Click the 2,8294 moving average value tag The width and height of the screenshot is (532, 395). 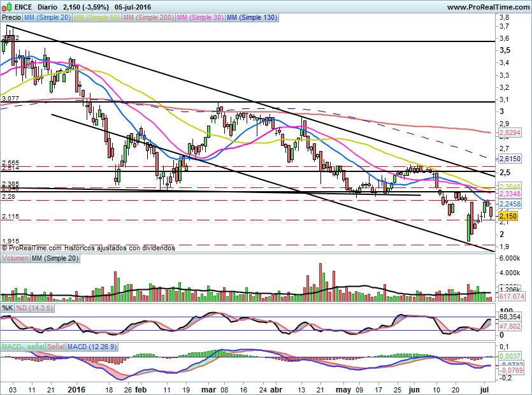(x=510, y=133)
